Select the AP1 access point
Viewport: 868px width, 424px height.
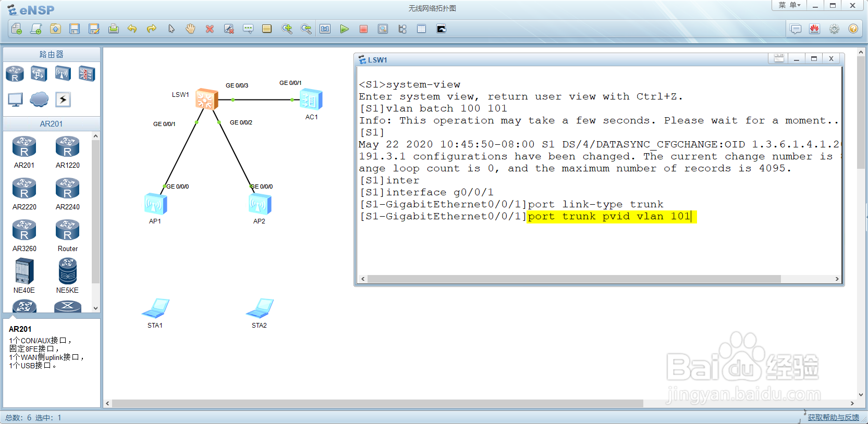point(155,204)
